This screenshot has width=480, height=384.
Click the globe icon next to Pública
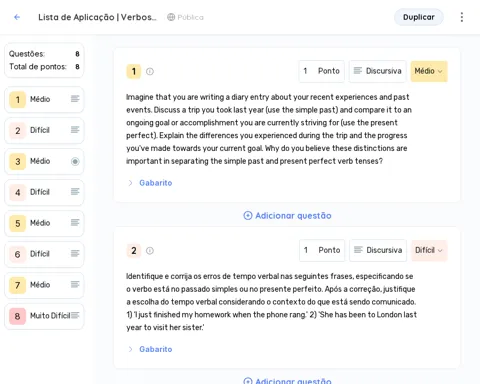(x=171, y=17)
